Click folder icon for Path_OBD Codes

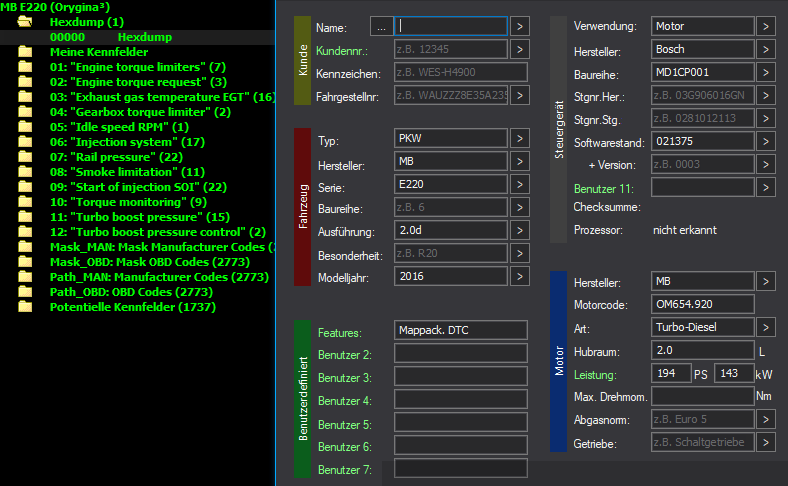click(25, 291)
